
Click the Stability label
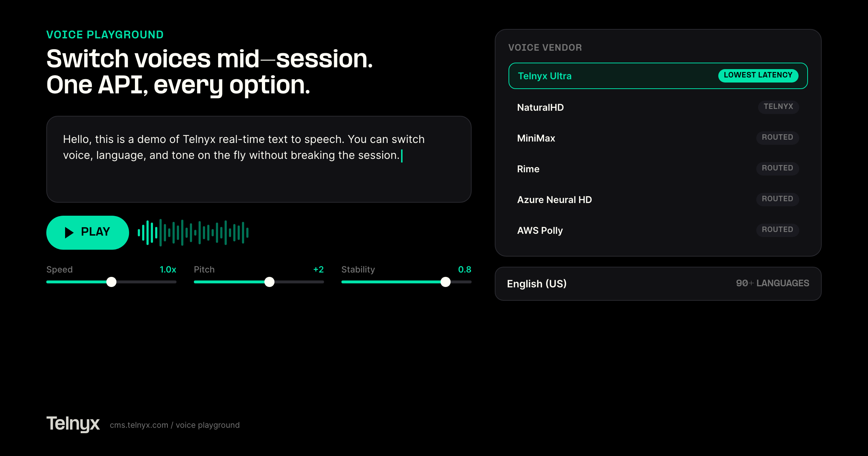click(x=358, y=270)
